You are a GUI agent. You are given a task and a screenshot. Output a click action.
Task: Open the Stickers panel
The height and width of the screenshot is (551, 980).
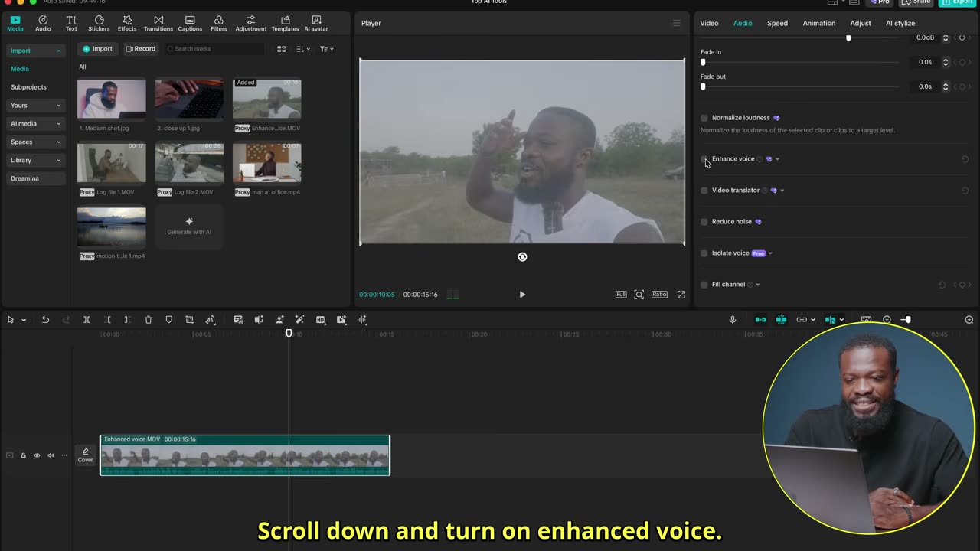99,23
